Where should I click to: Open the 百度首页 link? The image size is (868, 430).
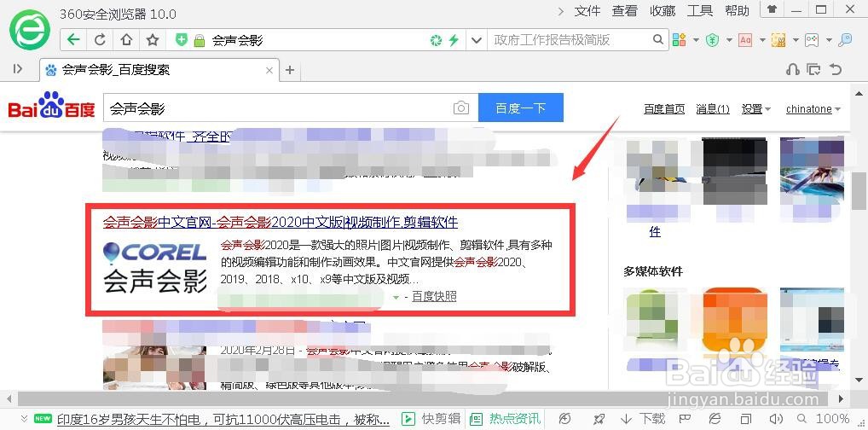click(664, 109)
